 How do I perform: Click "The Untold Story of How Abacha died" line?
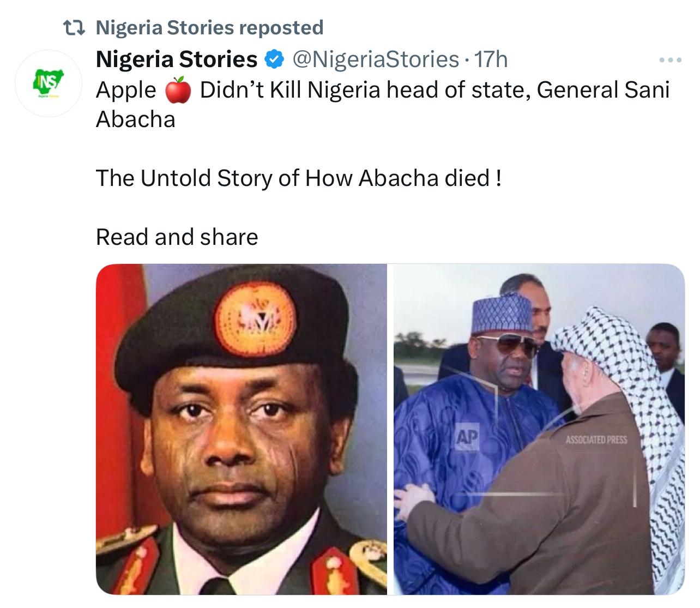[x=298, y=178]
